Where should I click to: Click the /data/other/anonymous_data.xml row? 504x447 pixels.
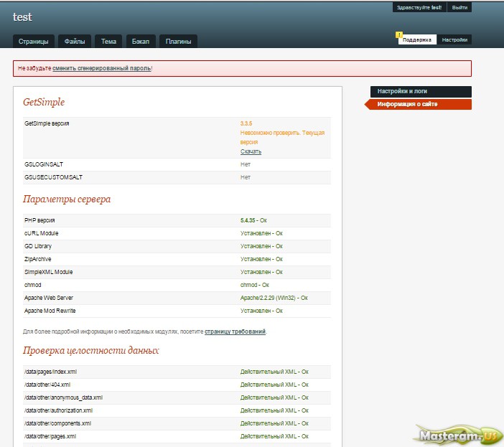pos(177,397)
